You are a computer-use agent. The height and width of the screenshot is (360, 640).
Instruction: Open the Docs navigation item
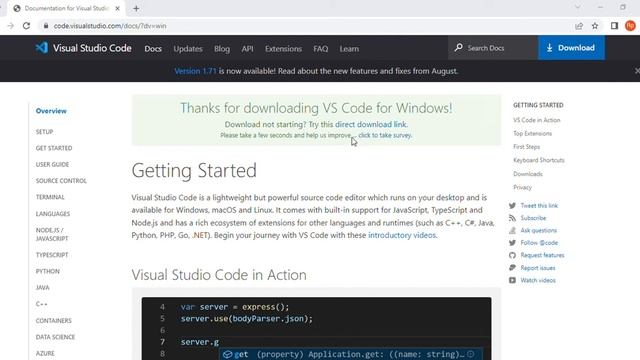click(153, 49)
